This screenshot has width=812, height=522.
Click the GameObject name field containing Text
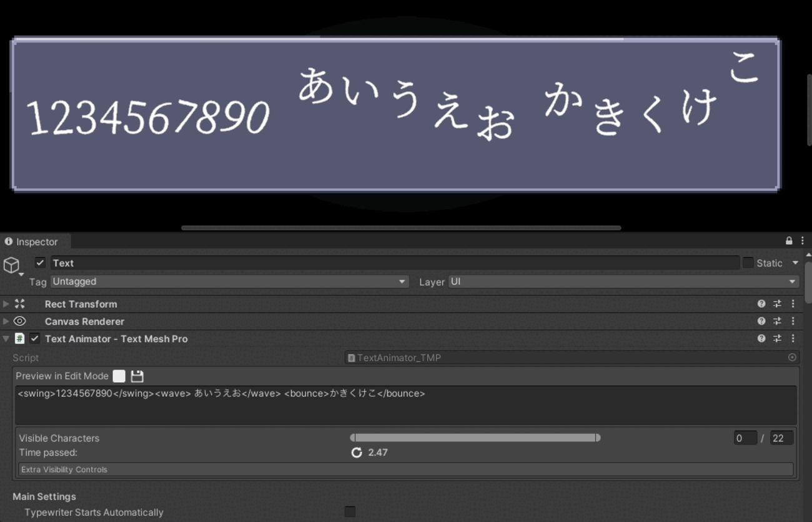pyautogui.click(x=395, y=263)
